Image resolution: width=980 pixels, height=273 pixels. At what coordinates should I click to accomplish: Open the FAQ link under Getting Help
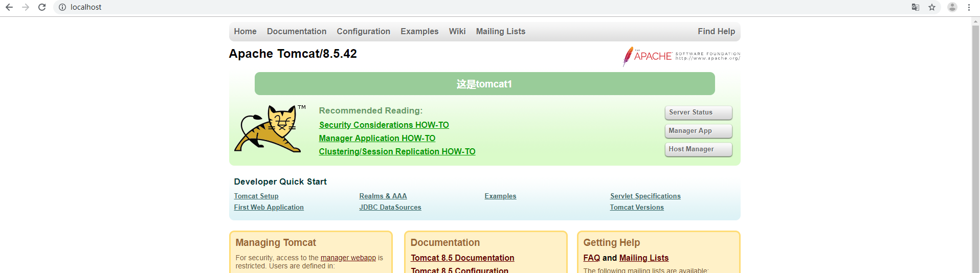(x=592, y=258)
